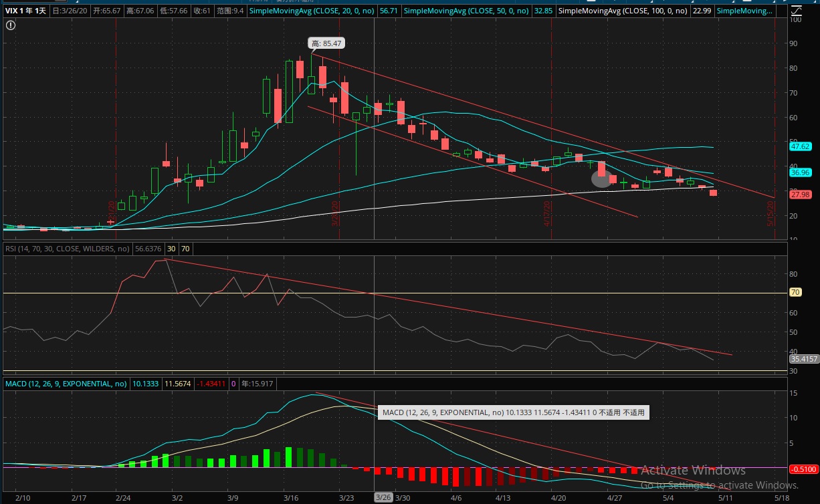The height and width of the screenshot is (504, 820).
Task: Click the "4/13" date on the time axis
Action: pos(504,498)
